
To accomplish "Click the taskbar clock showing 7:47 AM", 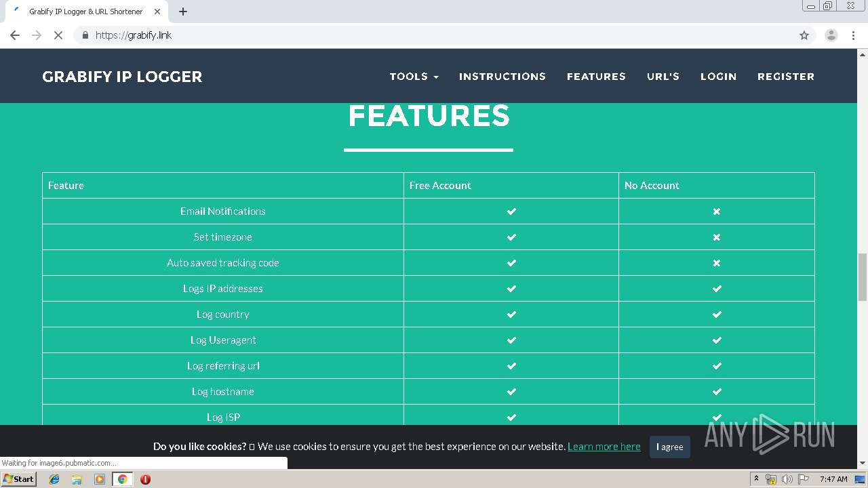I will 833,479.
